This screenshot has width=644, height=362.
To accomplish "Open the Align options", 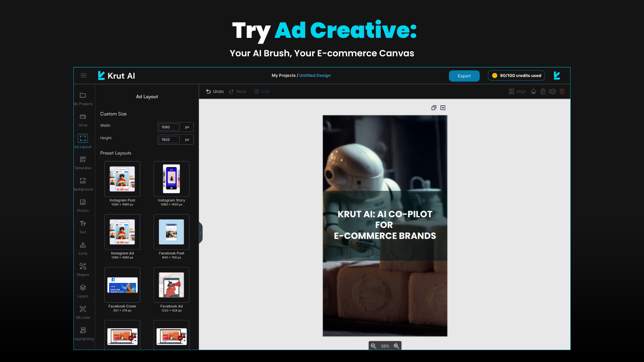I will point(517,92).
